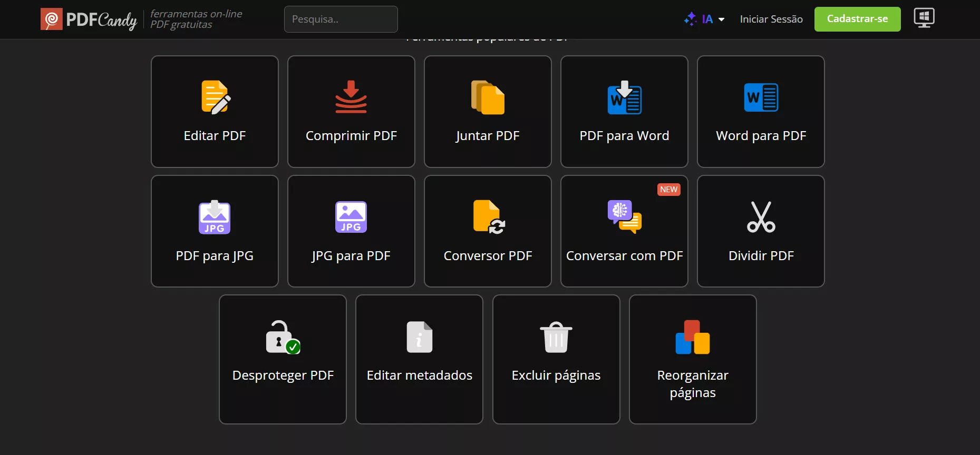Click the JPG para PDF label
The width and height of the screenshot is (980, 455).
point(351,256)
